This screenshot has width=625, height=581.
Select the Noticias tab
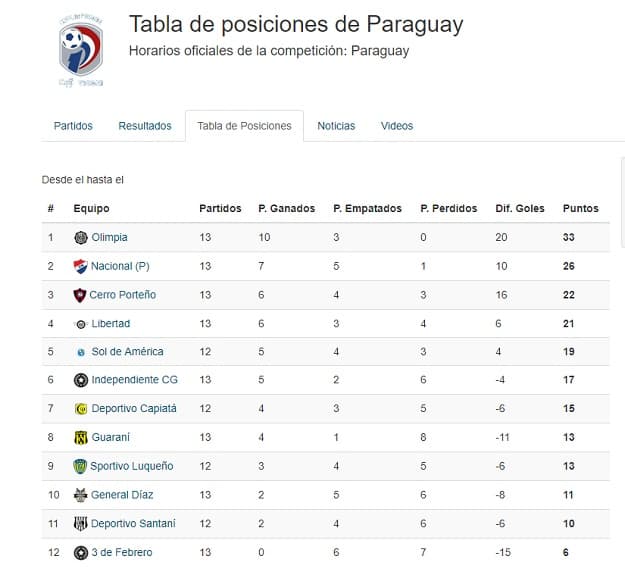click(x=336, y=126)
